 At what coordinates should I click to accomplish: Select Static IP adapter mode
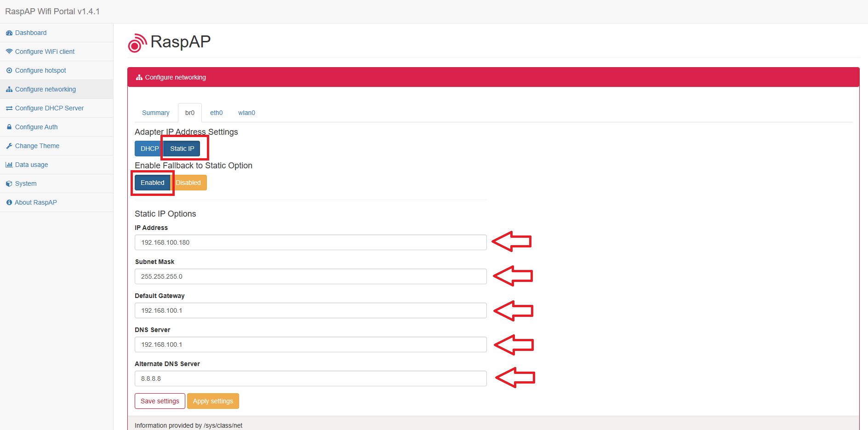[182, 149]
